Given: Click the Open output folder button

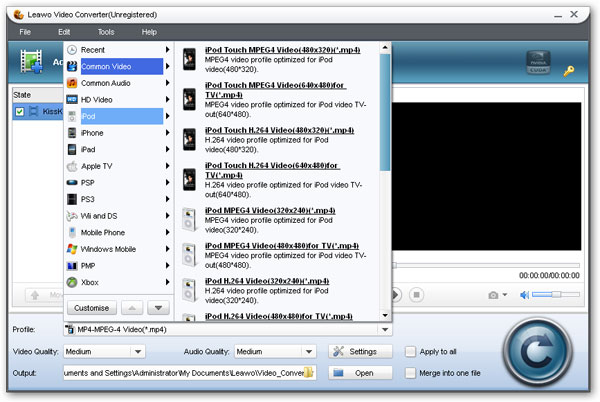Looking at the screenshot, I should point(360,373).
